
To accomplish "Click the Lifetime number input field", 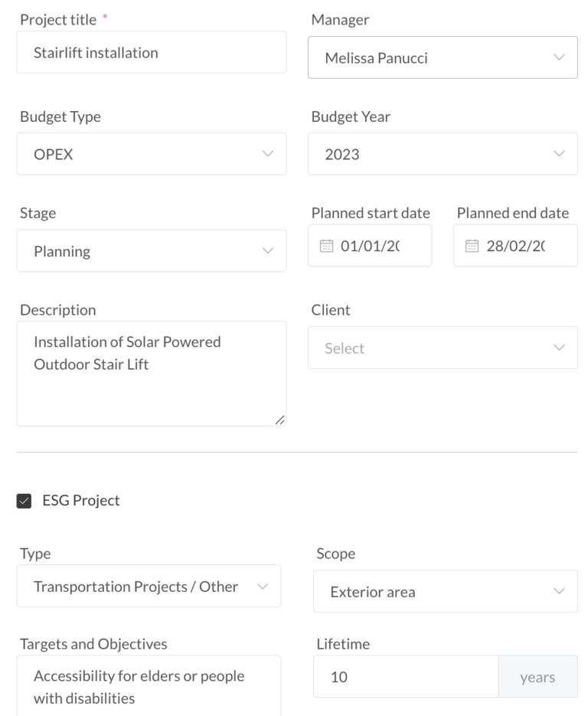I will pos(406,677).
